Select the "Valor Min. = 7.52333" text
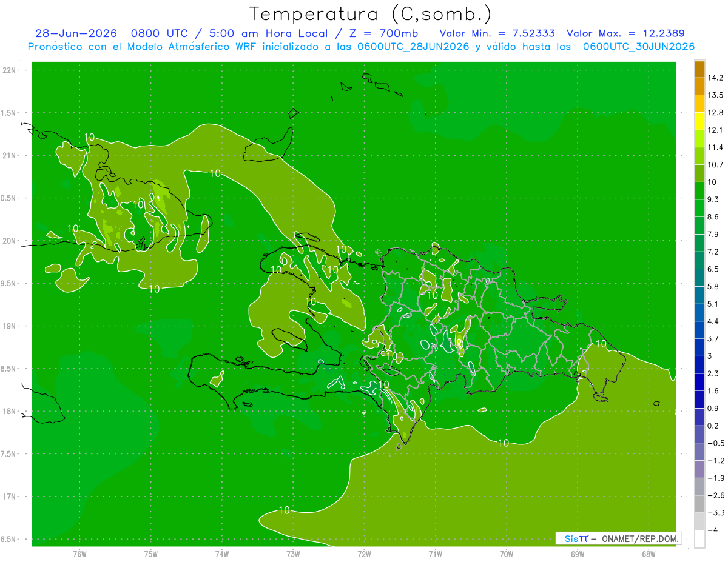 tap(497, 33)
